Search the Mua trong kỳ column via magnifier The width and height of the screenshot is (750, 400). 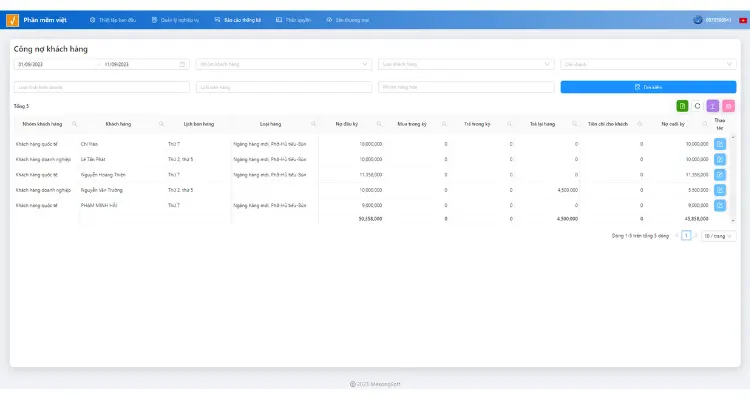coord(444,124)
